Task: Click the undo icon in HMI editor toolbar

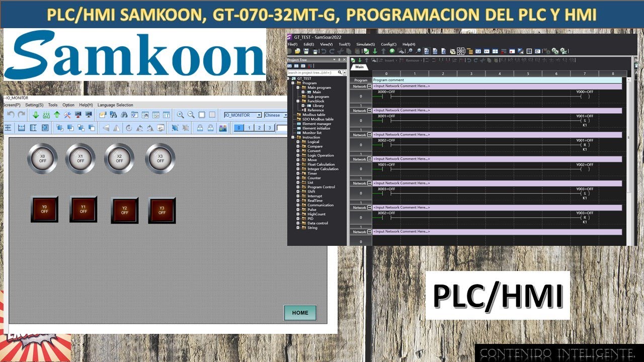Action: [x=11, y=115]
